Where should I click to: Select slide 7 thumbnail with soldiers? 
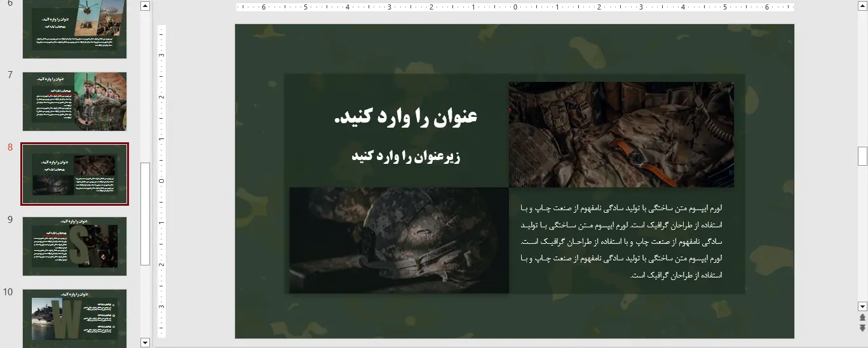[x=74, y=102]
